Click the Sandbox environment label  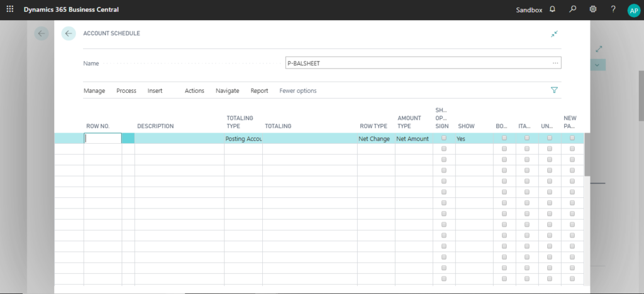tap(529, 10)
